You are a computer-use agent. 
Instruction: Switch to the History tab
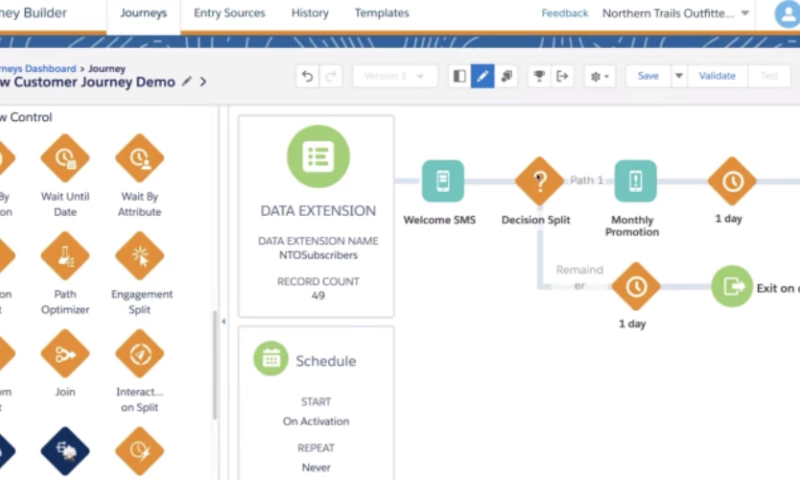click(310, 13)
